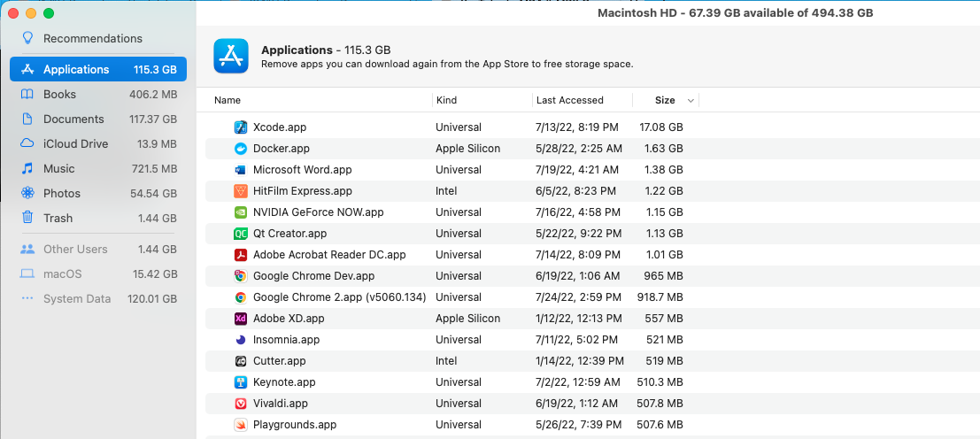The height and width of the screenshot is (439, 980).
Task: Open Recommendations in the sidebar
Action: (92, 38)
